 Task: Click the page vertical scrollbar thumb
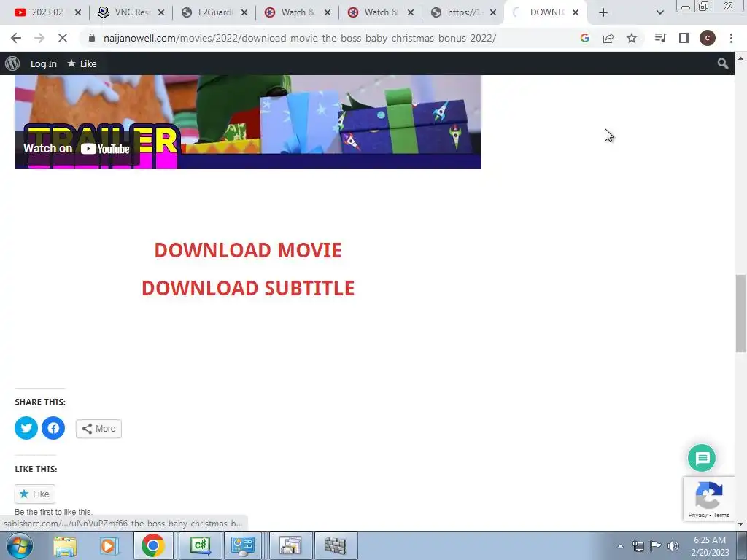(741, 313)
